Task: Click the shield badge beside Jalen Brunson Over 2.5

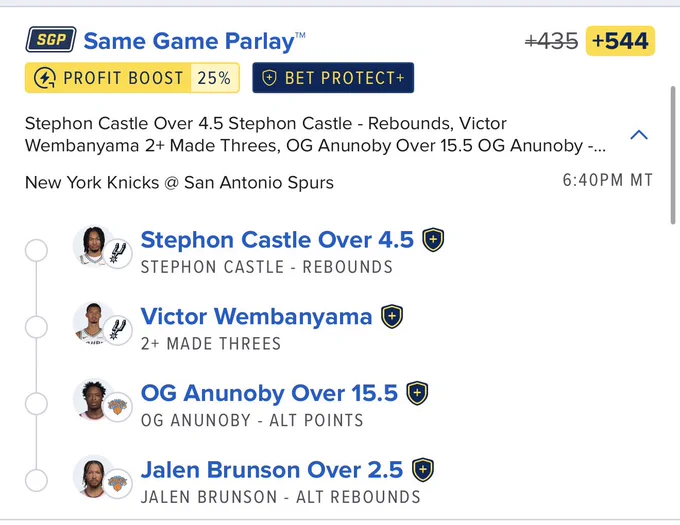Action: tap(423, 470)
